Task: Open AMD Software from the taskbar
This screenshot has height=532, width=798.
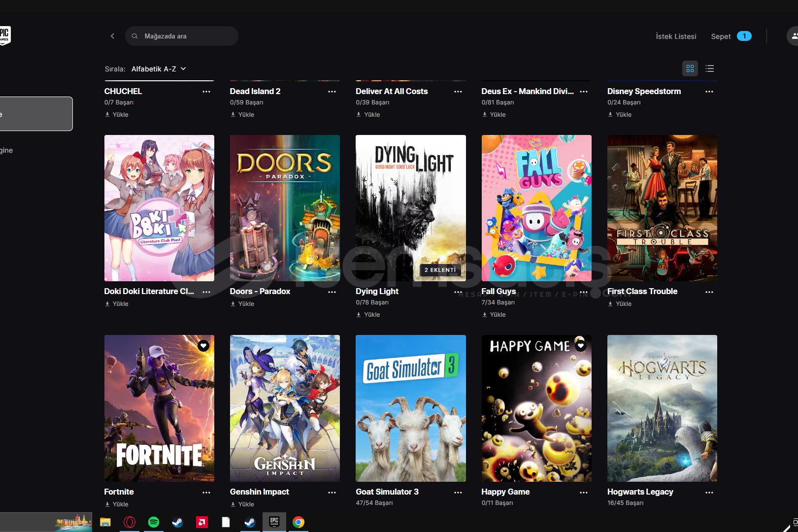Action: pos(202,522)
